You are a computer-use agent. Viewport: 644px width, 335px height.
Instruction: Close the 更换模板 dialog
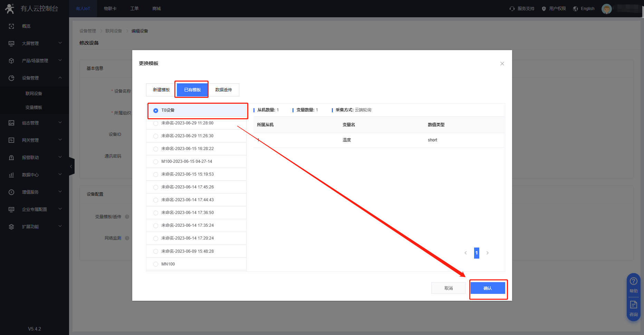coord(502,64)
